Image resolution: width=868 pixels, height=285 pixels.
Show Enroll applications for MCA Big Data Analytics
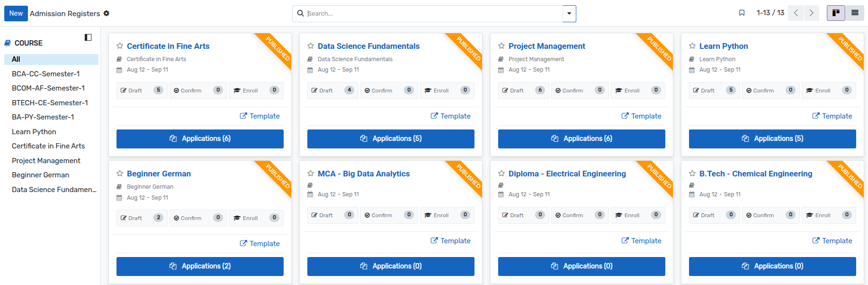(447, 215)
